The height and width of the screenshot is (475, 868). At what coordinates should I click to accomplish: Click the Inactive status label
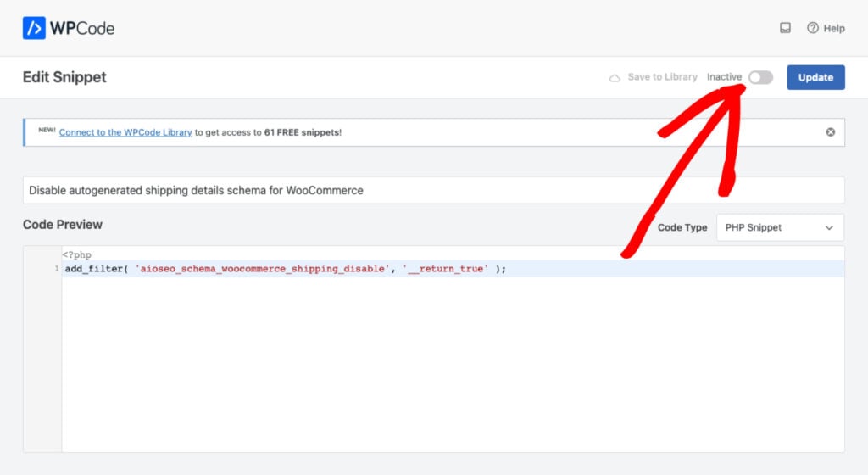724,77
